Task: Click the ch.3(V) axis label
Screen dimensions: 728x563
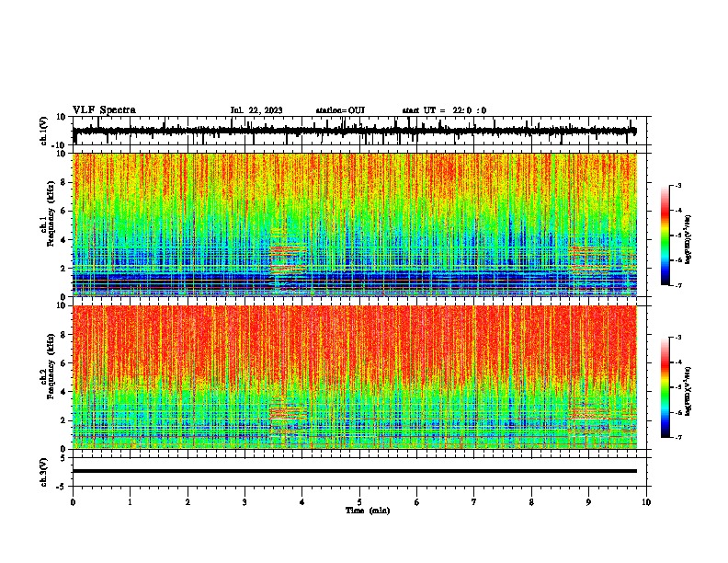Action: pyautogui.click(x=44, y=473)
